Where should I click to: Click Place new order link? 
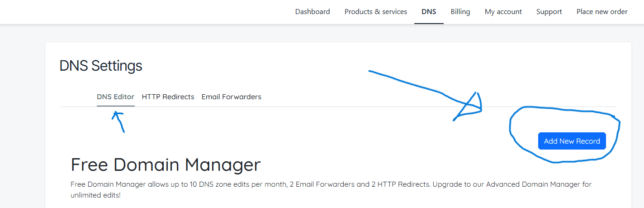pos(602,12)
